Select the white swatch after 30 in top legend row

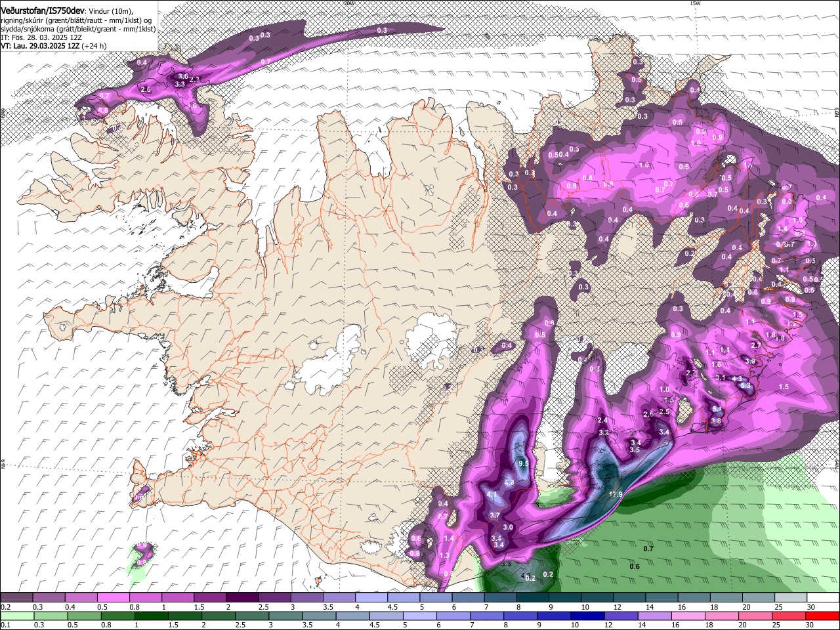(823, 598)
